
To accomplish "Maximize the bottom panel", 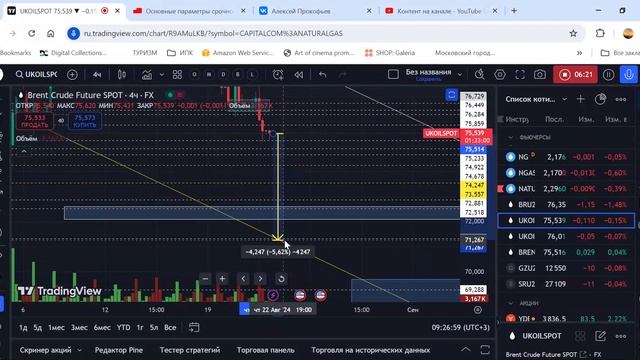I will click(x=485, y=349).
